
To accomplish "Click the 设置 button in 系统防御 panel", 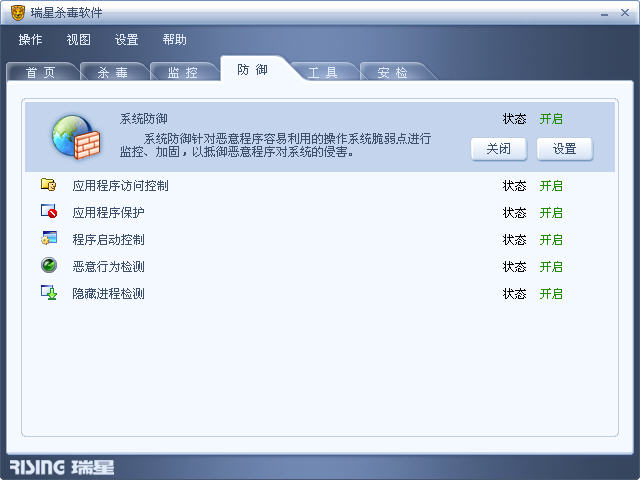I will click(564, 149).
